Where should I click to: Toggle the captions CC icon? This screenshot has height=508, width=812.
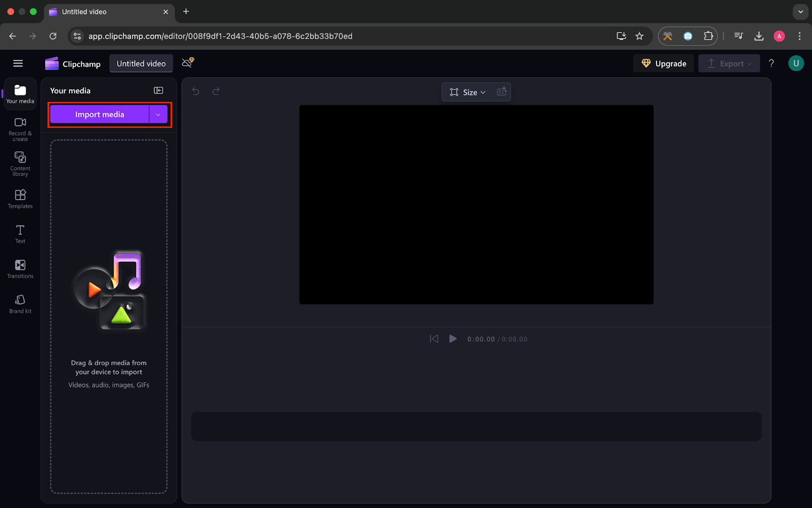click(x=501, y=92)
